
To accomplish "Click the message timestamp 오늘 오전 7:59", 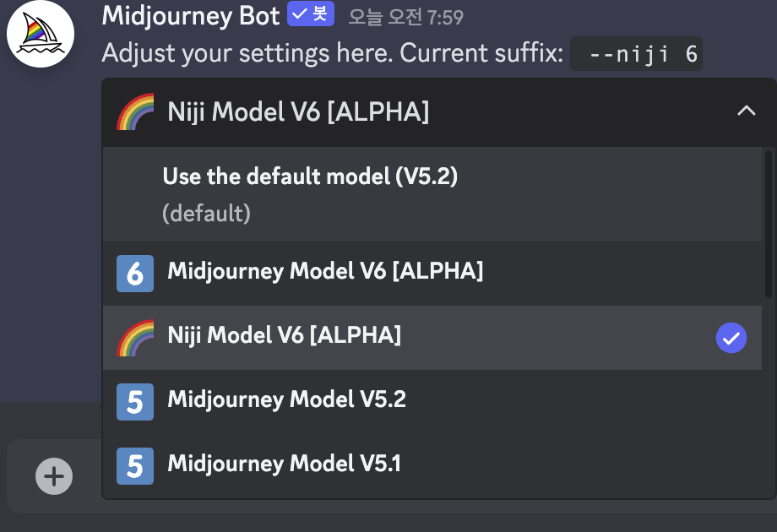I will 406,17.
